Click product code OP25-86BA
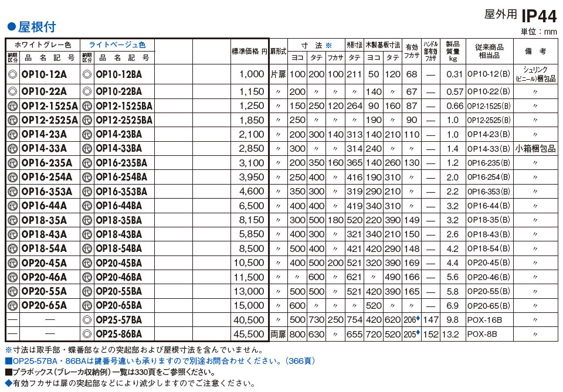563x392 pixels. (118, 334)
